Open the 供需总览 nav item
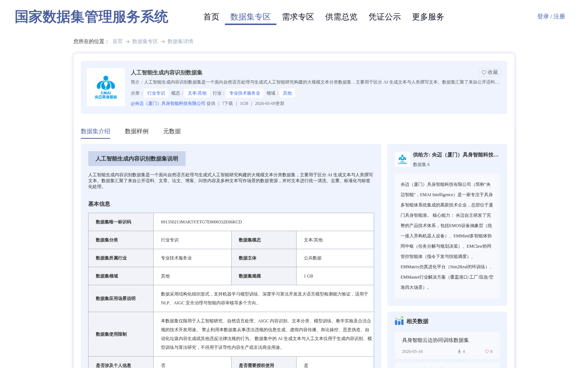The image size is (588, 368). tap(341, 17)
